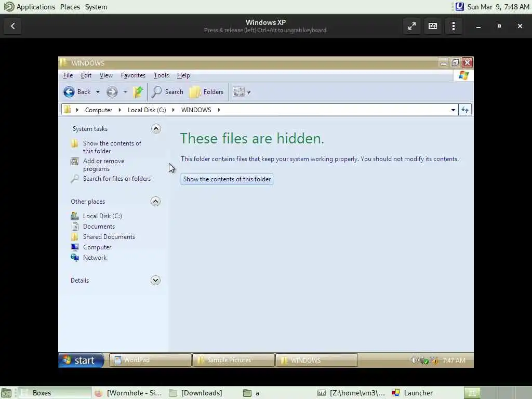This screenshot has width=532, height=399.
Task: Switch to WordPad taskbar button
Action: pos(150,361)
